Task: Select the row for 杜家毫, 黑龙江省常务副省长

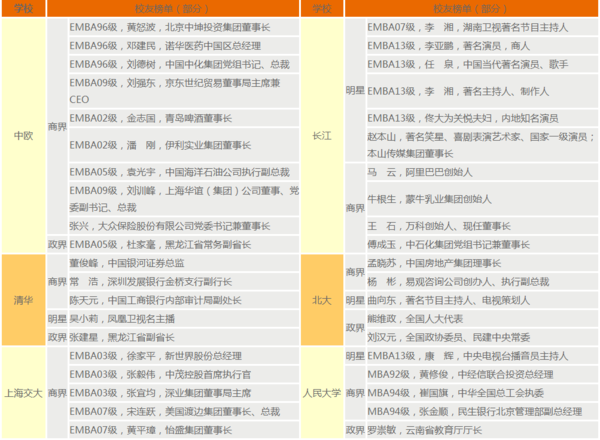Action: [x=184, y=244]
